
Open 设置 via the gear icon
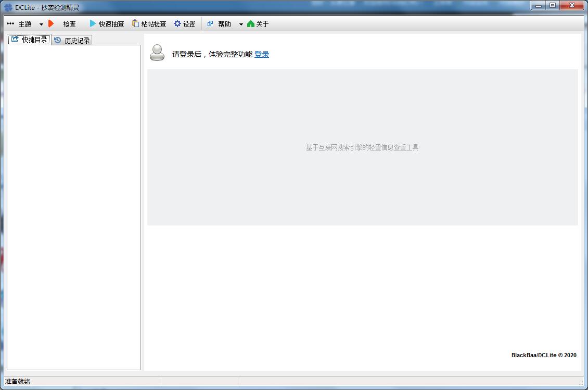(x=177, y=23)
